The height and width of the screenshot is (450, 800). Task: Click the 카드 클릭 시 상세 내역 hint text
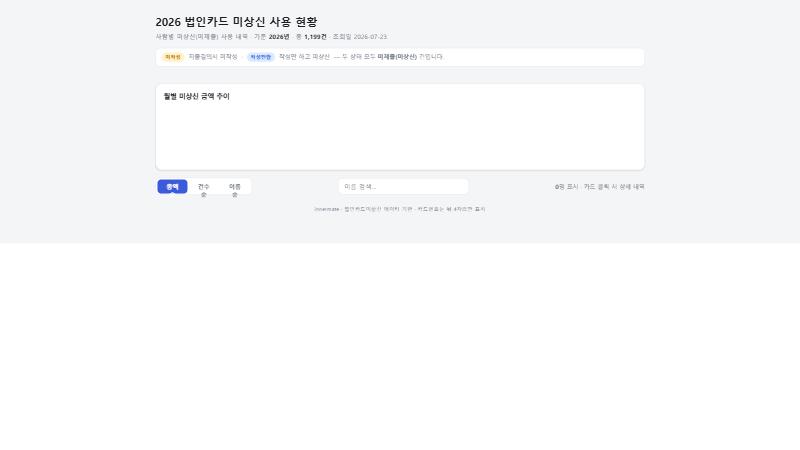click(614, 187)
